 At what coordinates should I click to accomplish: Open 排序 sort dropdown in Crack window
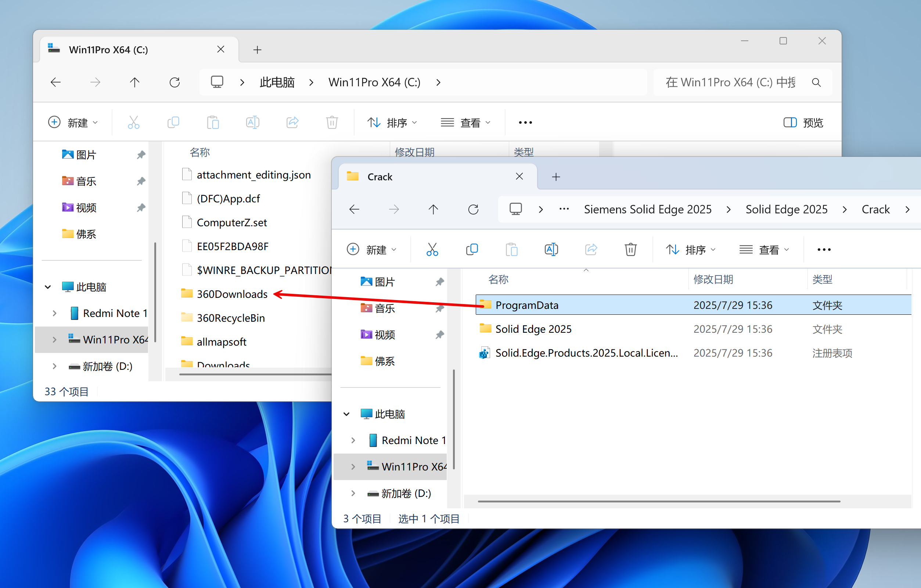[690, 250]
